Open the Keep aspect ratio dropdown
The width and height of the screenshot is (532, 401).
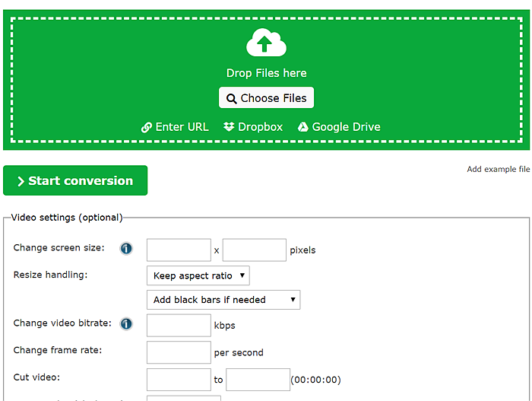tap(198, 275)
